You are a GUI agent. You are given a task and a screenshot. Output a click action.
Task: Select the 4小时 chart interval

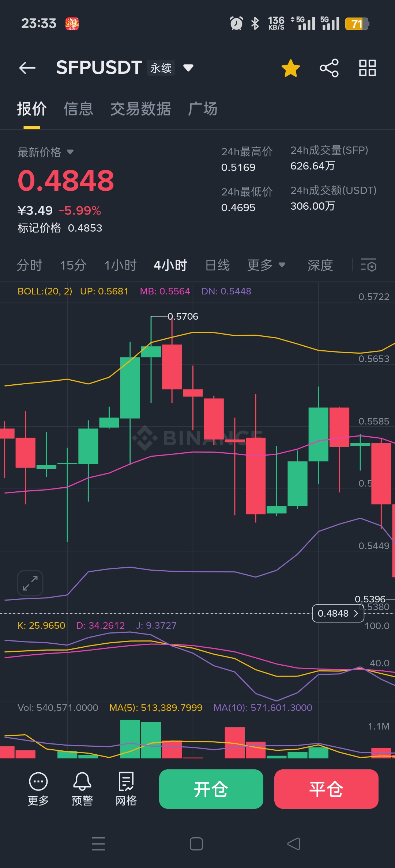(170, 265)
